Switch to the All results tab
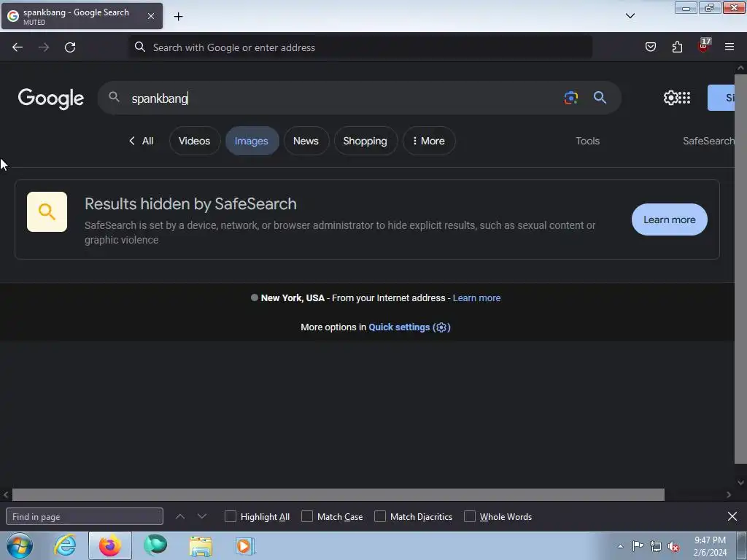 (x=142, y=141)
